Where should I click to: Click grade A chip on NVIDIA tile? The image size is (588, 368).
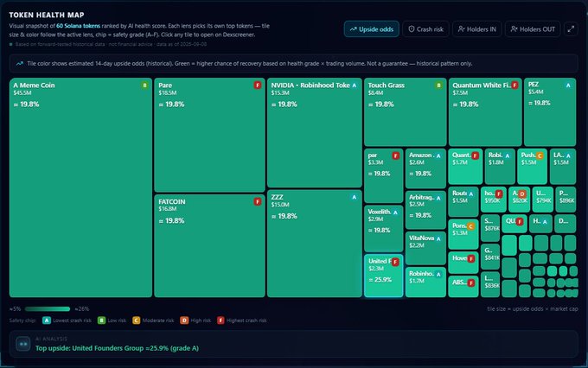354,86
